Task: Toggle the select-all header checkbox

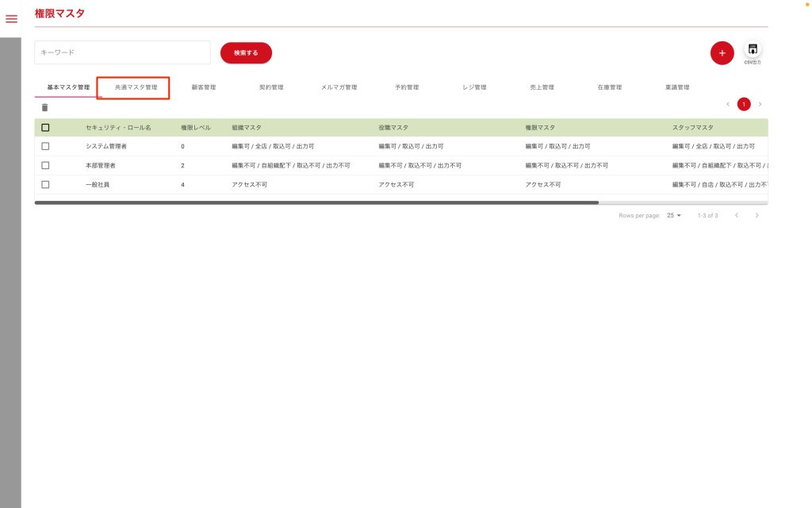Action: pos(45,127)
